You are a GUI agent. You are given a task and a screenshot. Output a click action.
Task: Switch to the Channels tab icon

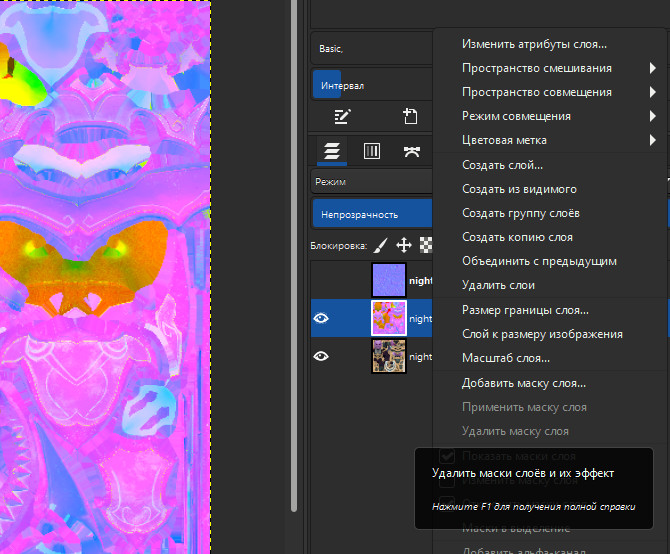click(372, 151)
